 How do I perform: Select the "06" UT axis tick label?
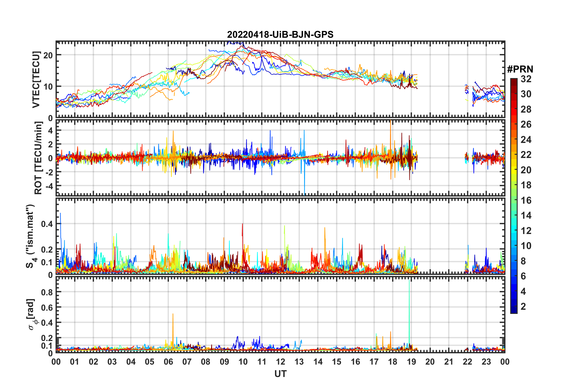point(168,362)
